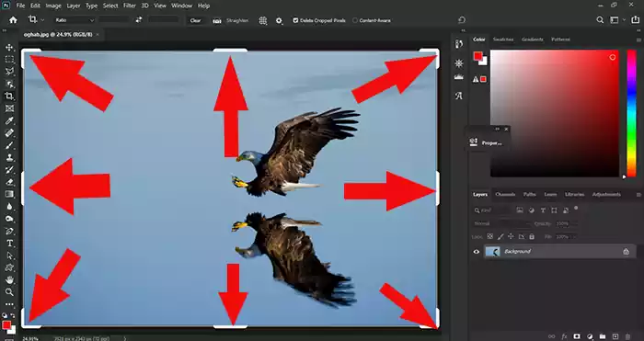Go to the Home screen icon
The height and width of the screenshot is (341, 644).
tap(13, 20)
